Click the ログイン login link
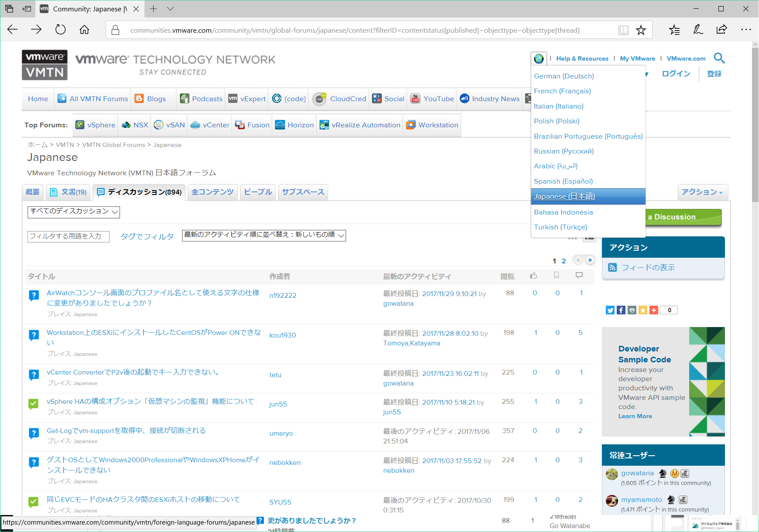 tap(676, 74)
